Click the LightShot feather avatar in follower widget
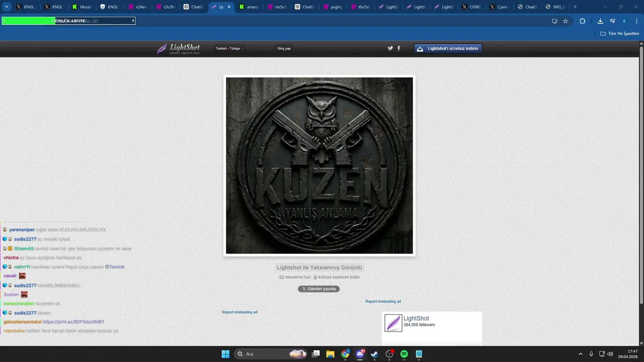The height and width of the screenshot is (362, 644). pos(393,323)
